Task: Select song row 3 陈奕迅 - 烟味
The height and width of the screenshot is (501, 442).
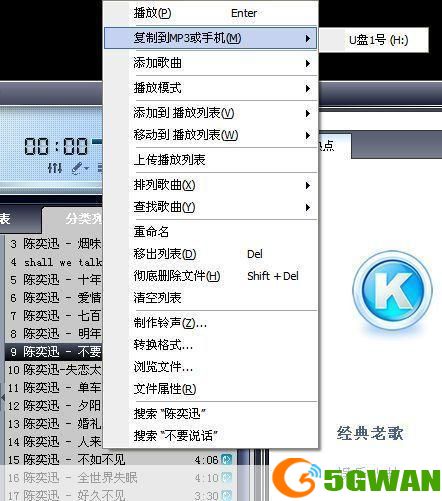Action: point(54,244)
